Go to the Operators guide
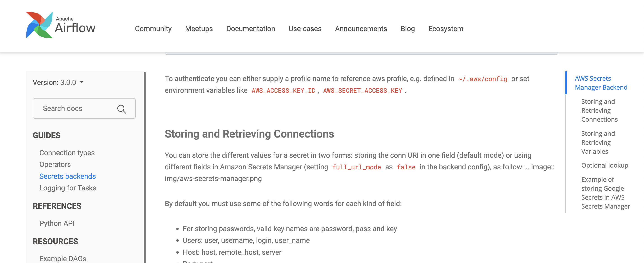This screenshot has height=263, width=644. [x=55, y=164]
